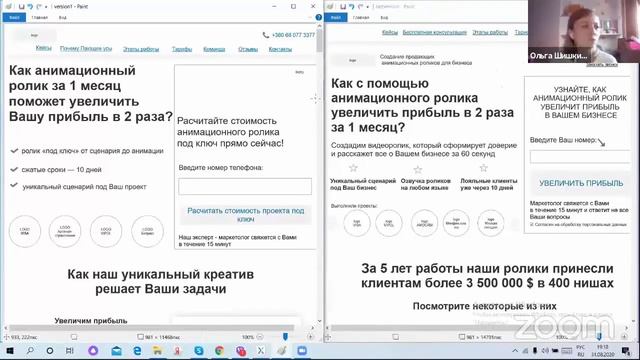Click right scroll arrow in left Paint window

pos(313,328)
